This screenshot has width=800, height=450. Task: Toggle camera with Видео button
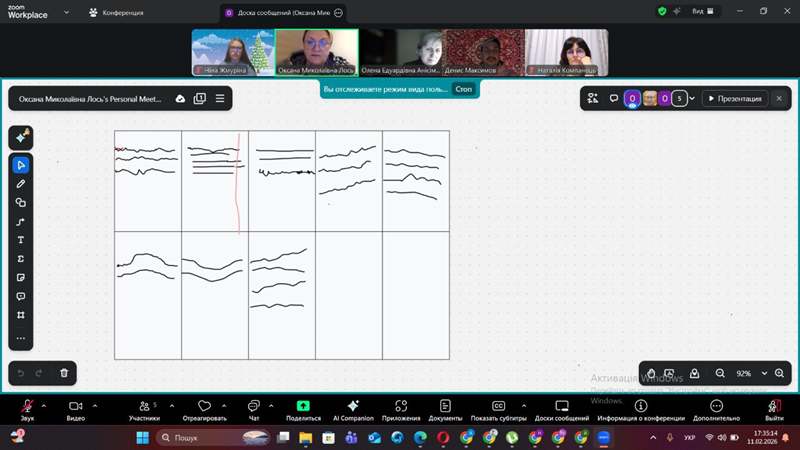click(75, 410)
